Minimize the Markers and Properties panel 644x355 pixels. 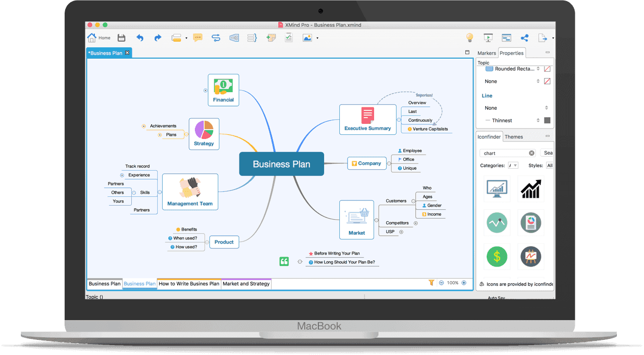tap(548, 53)
